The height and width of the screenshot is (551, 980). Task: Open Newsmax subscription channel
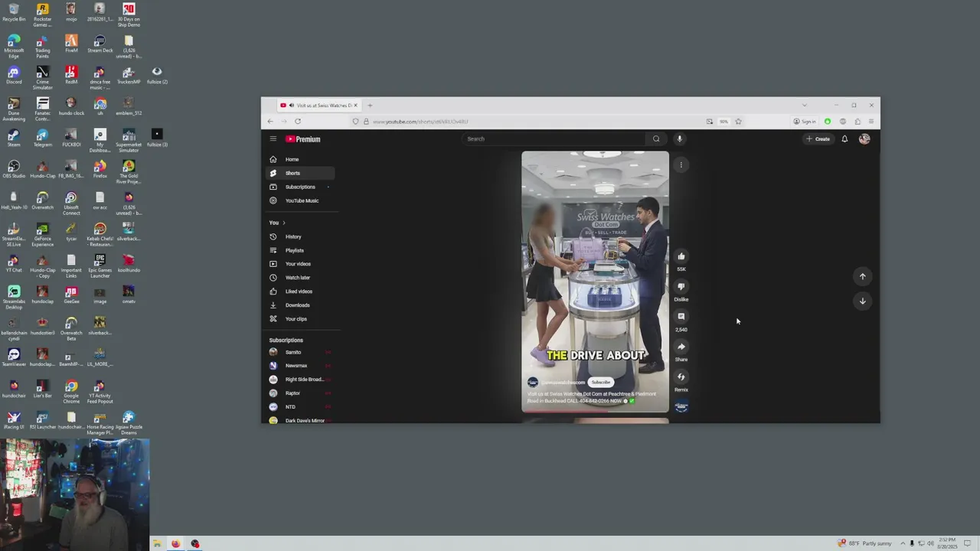click(300, 366)
